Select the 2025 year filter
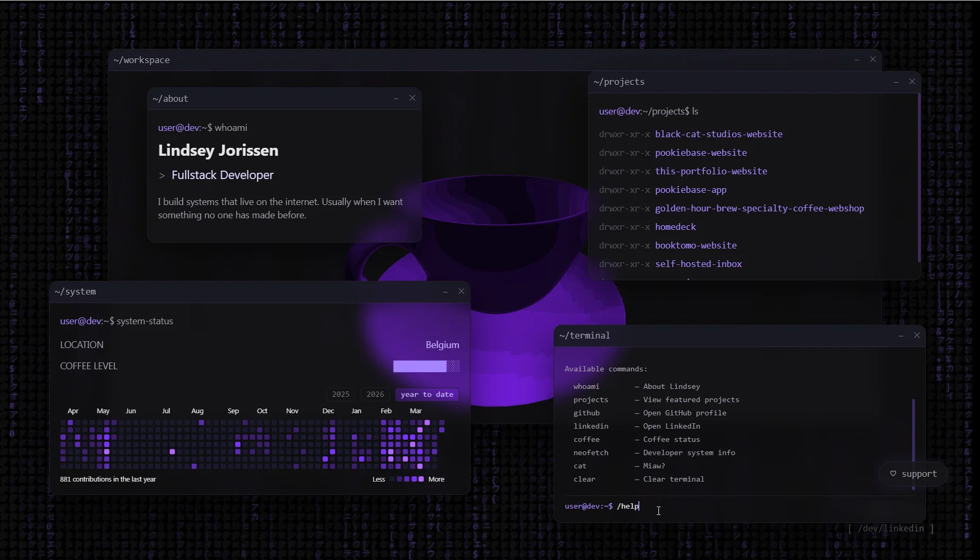This screenshot has height=560, width=980. click(x=341, y=394)
